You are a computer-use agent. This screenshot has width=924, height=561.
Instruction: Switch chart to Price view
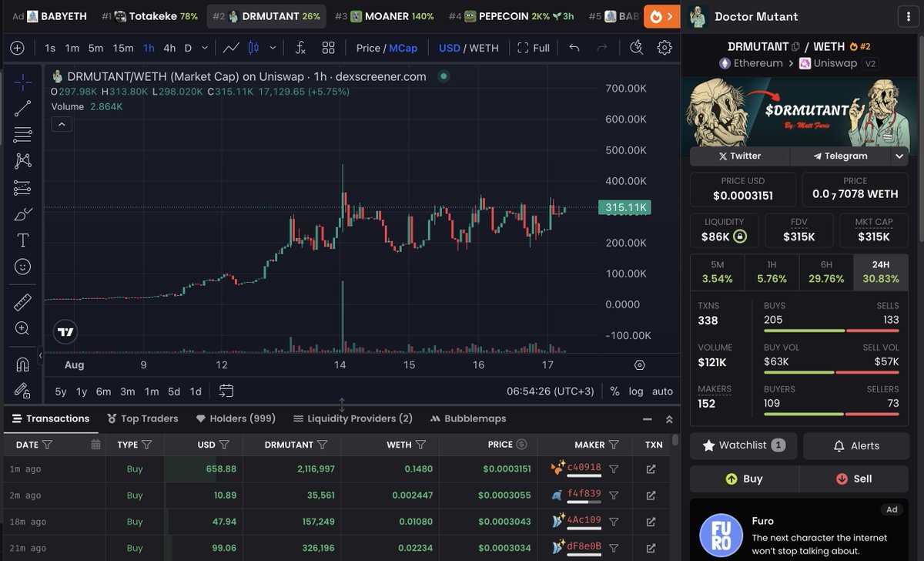368,48
